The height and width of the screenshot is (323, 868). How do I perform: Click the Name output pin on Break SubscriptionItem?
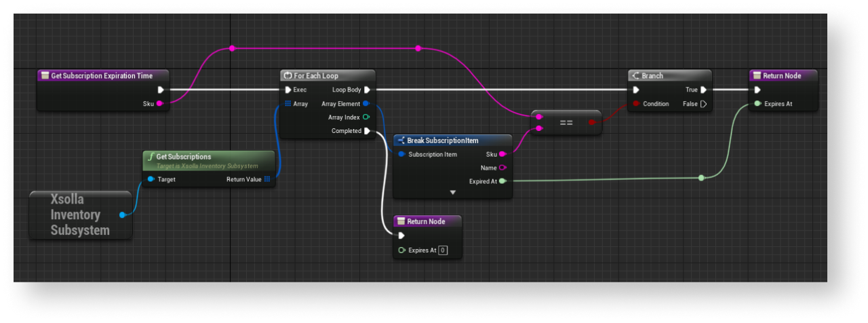pos(502,168)
